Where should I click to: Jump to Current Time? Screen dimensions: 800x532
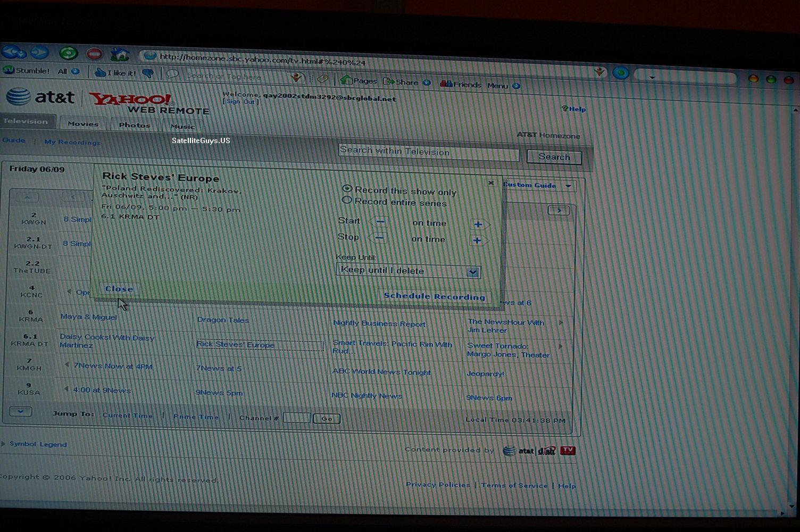[128, 415]
